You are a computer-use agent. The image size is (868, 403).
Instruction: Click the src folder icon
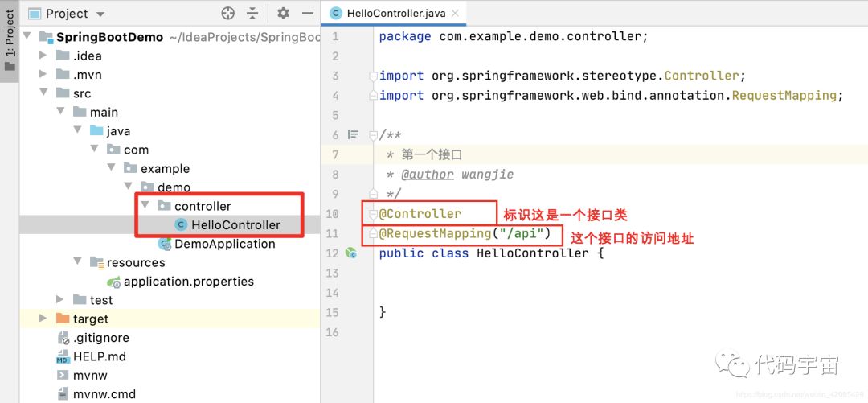[63, 93]
